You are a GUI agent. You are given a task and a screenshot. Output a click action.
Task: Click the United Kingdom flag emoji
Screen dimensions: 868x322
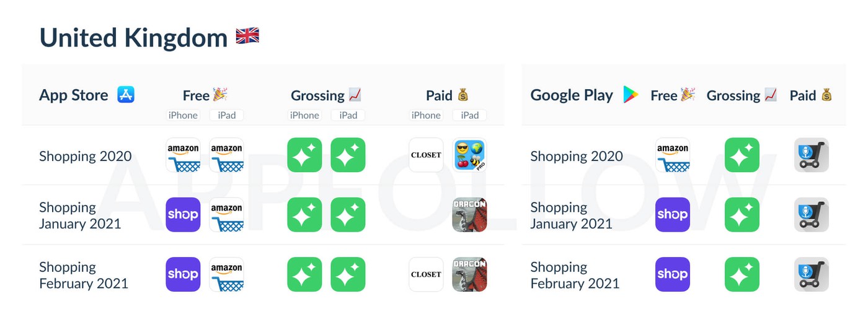(247, 37)
